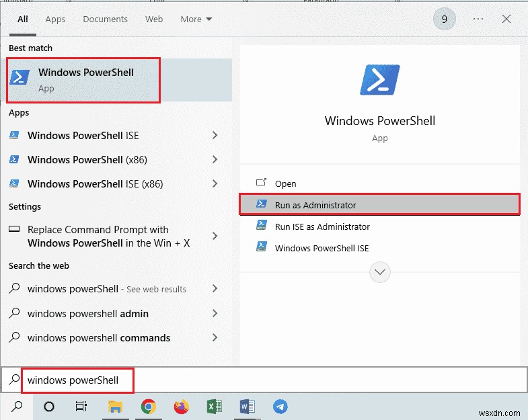The height and width of the screenshot is (420, 528).
Task: Click the search icon beside 'windows powershell admin'
Action: coord(14,313)
